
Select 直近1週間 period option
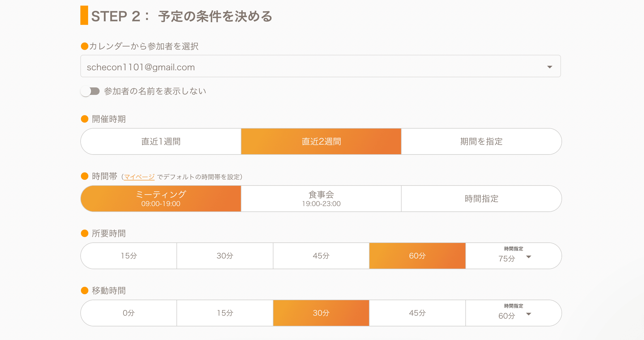click(x=161, y=141)
